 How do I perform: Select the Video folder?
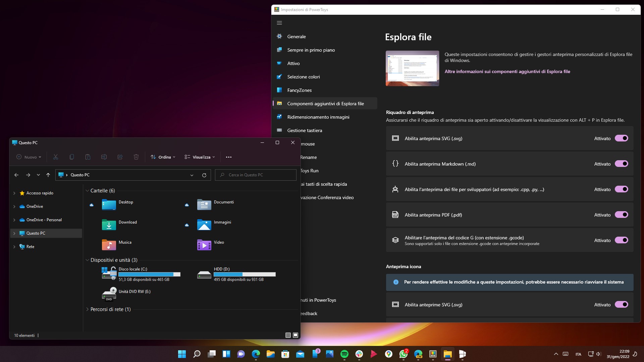point(210,245)
